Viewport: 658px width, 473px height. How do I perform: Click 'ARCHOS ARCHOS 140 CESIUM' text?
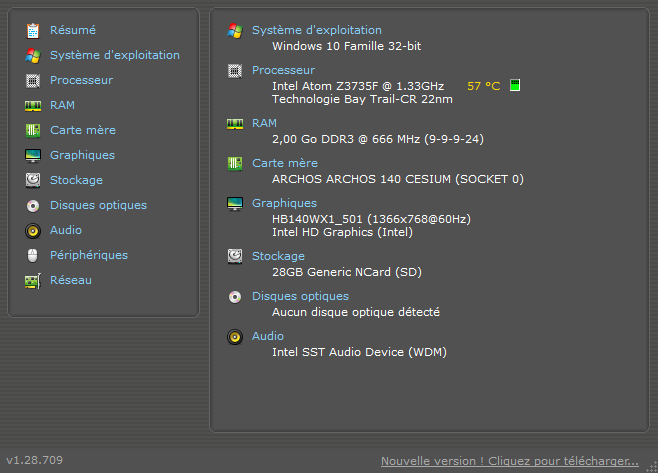tap(361, 179)
